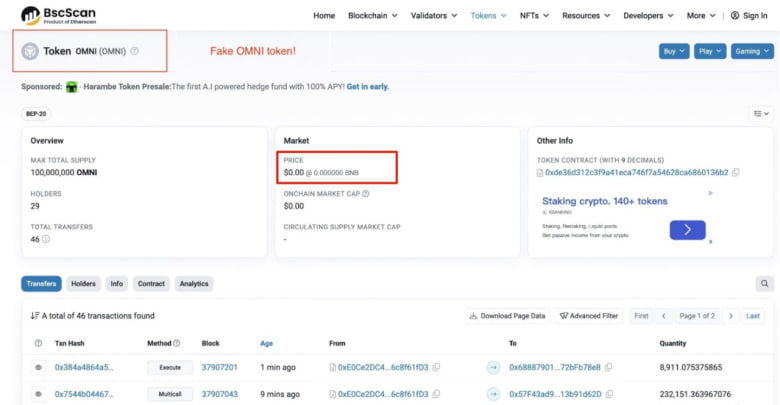Screen dimensions: 780x405
Task: Click the BEP-20 badge
Action: click(36, 114)
